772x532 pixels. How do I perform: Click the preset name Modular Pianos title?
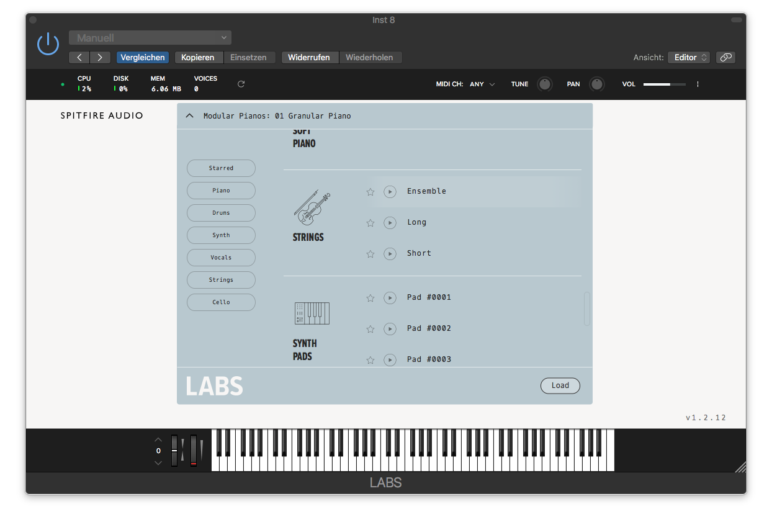(277, 115)
